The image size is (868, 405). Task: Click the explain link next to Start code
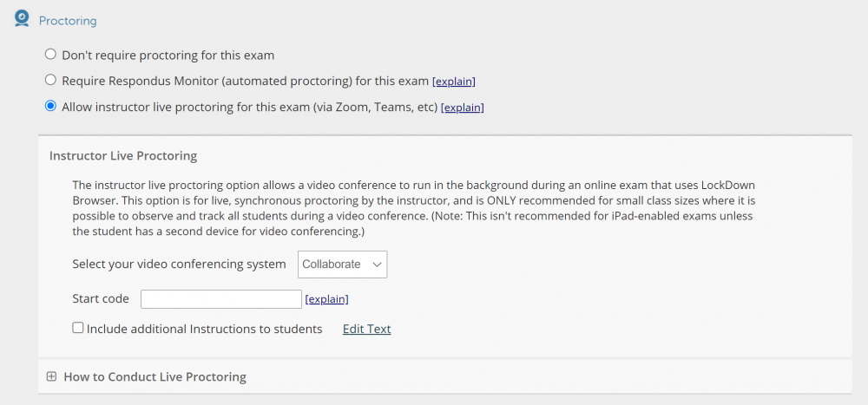pos(326,299)
